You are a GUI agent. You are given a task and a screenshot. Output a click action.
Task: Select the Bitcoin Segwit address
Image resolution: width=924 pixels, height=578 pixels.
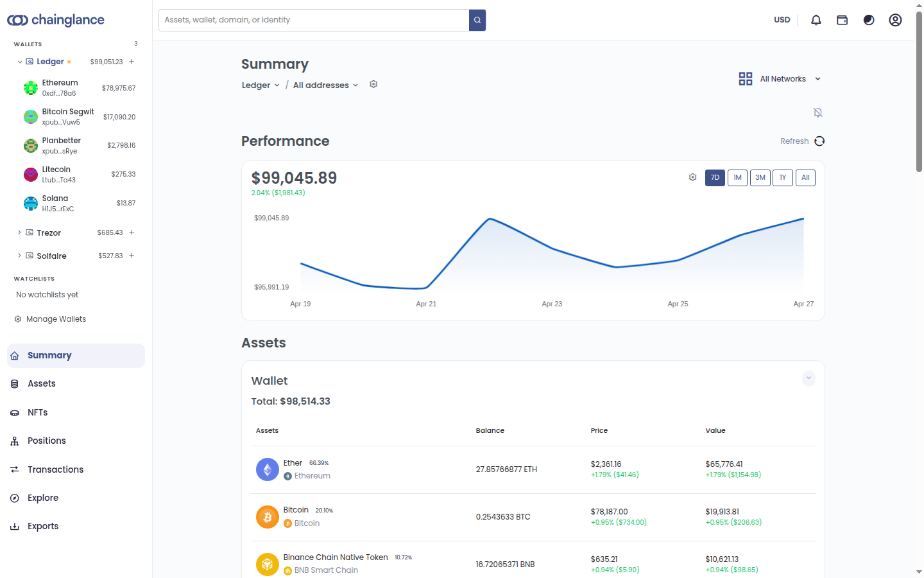[x=80, y=117]
